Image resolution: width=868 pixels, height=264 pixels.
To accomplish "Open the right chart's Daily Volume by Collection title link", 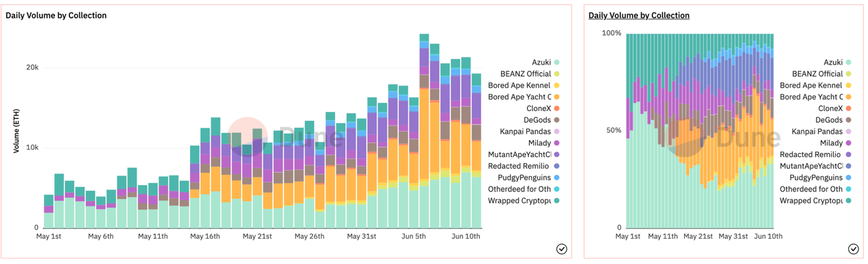I will 639,15.
